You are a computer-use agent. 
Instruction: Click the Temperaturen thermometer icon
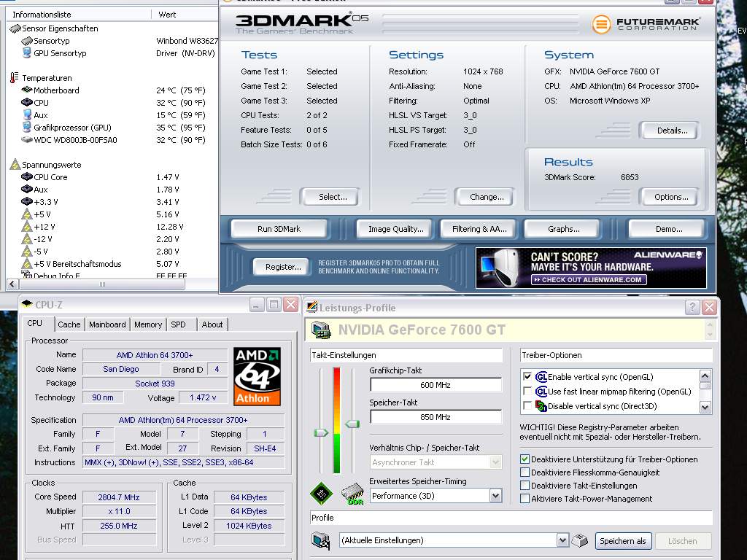(x=15, y=77)
